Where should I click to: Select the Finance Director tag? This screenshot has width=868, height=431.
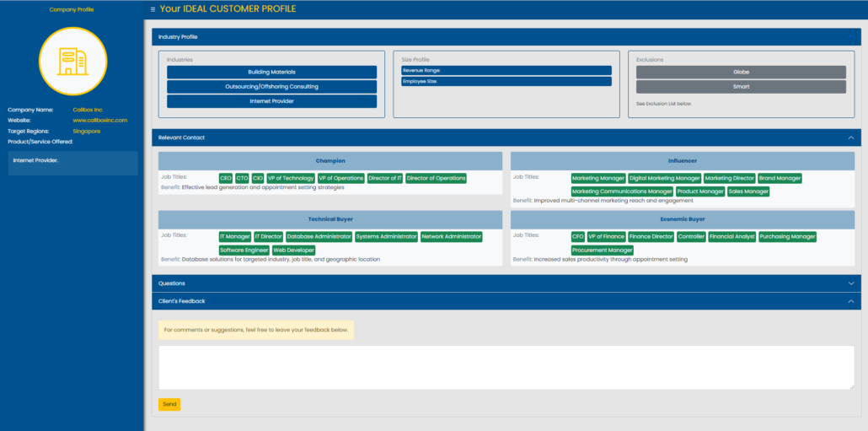tap(651, 236)
